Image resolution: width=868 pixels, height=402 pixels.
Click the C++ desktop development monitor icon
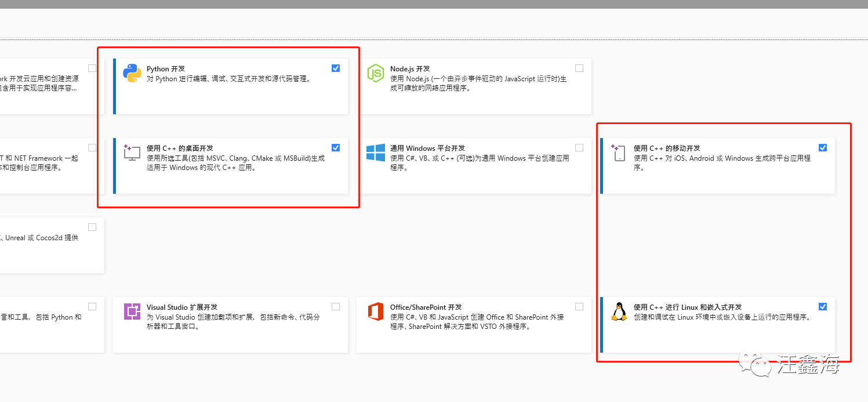point(132,153)
